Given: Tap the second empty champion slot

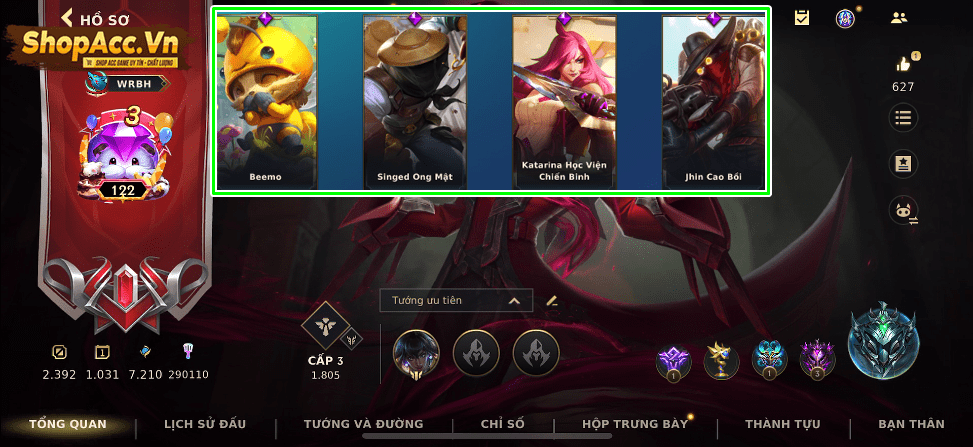Looking at the screenshot, I should pos(536,353).
